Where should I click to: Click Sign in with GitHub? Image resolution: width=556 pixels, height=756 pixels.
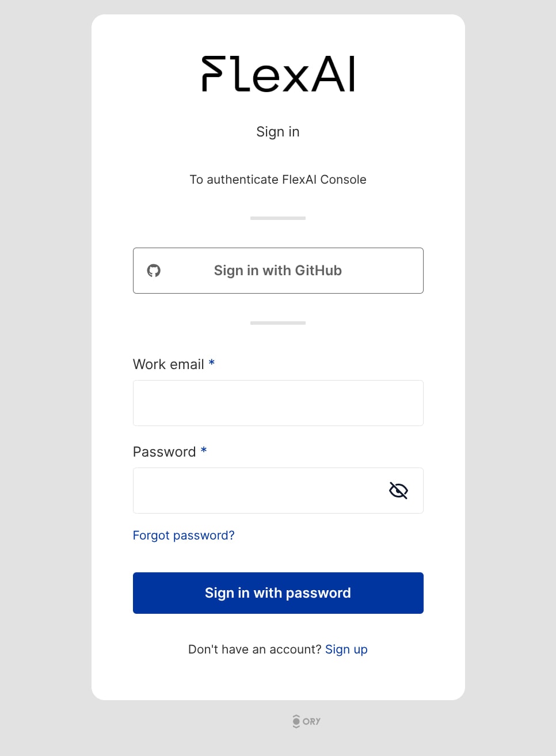point(278,270)
